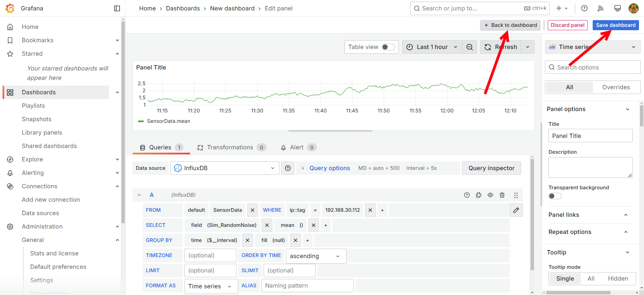Select the Overrides tab
Screen dimensions: 644x295
[616, 87]
